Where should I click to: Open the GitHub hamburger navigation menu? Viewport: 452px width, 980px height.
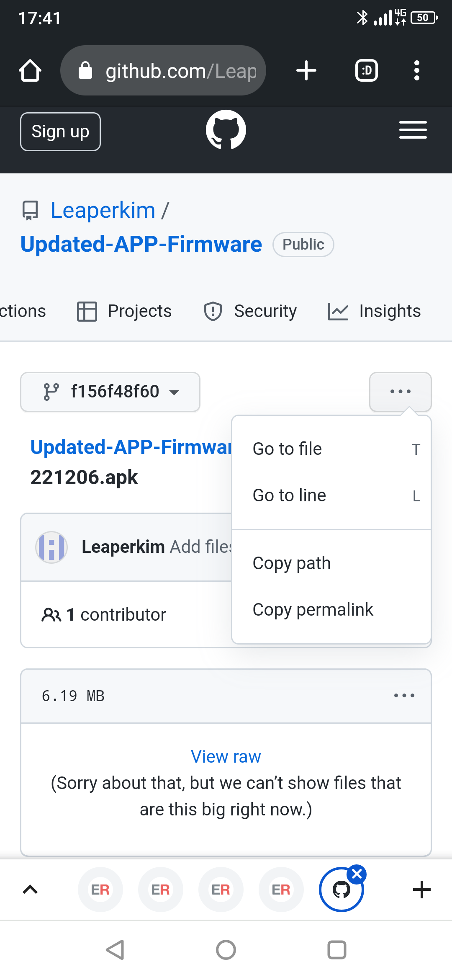(413, 130)
